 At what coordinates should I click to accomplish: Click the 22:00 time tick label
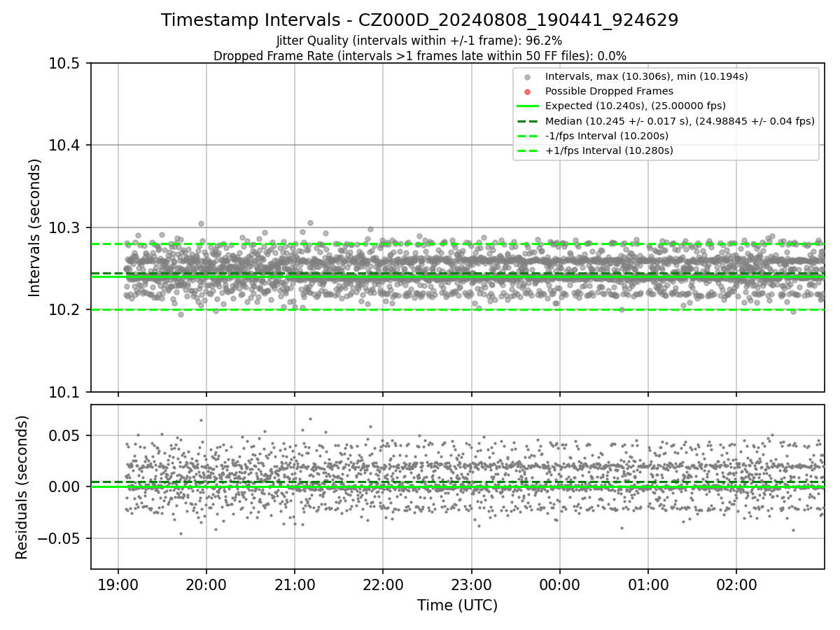(x=383, y=584)
